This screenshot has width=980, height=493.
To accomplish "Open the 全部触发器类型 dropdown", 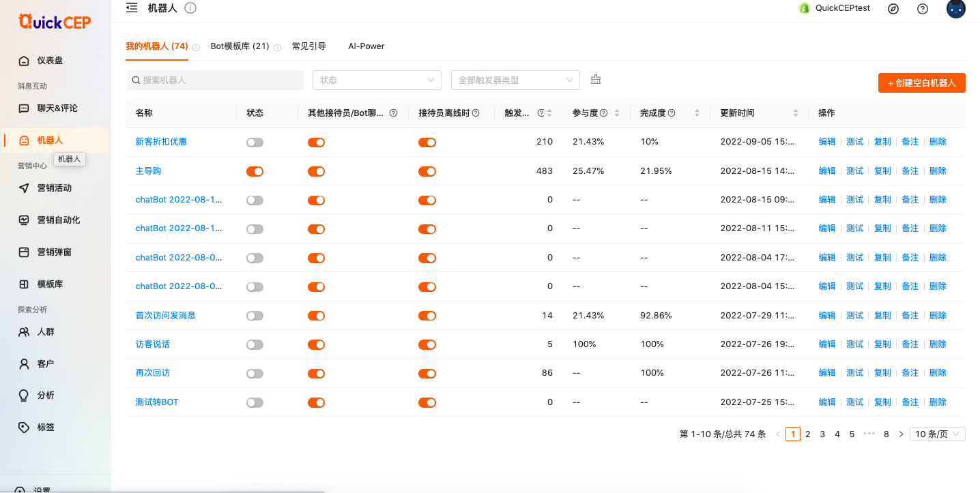I will click(515, 80).
